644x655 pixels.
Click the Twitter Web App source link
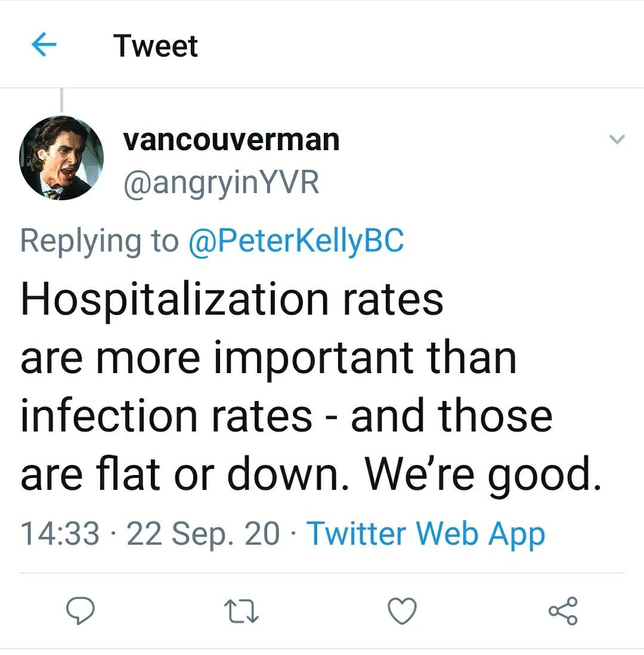pyautogui.click(x=426, y=533)
